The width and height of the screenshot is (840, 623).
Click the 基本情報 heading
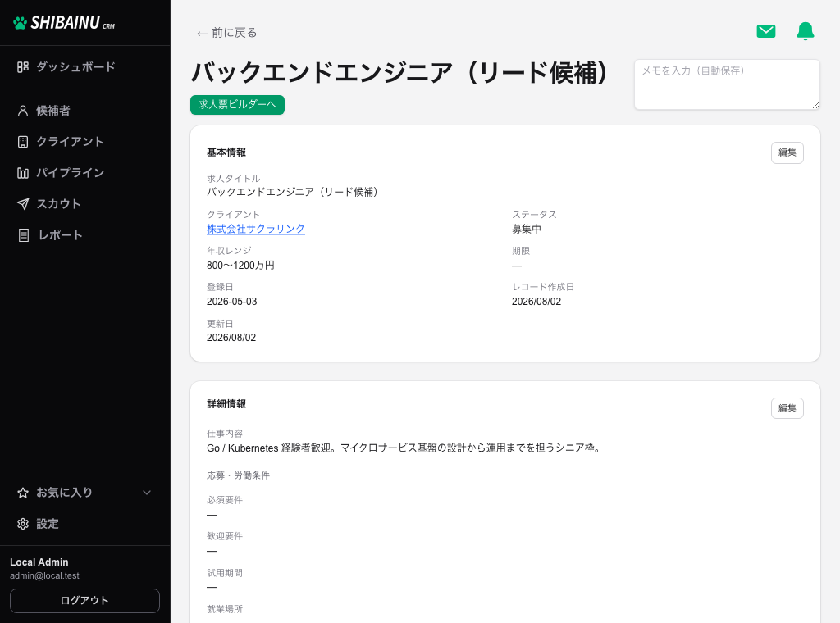coord(226,152)
